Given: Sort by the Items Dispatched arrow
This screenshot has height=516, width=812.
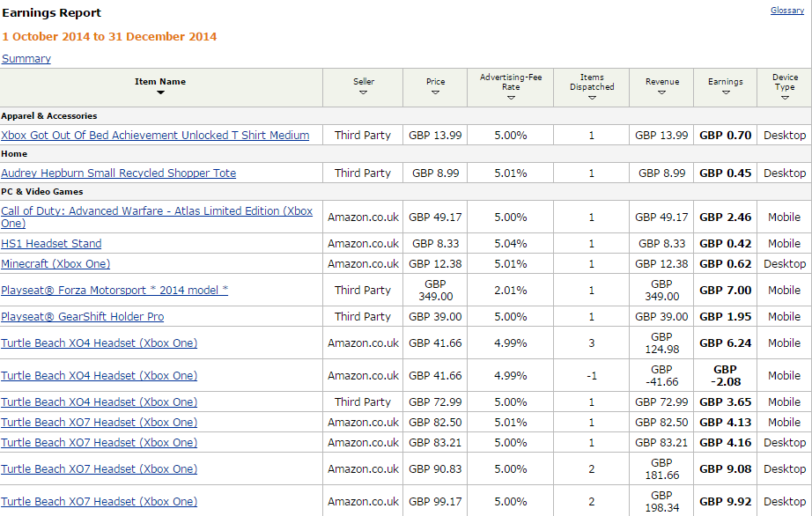Looking at the screenshot, I should click(592, 98).
